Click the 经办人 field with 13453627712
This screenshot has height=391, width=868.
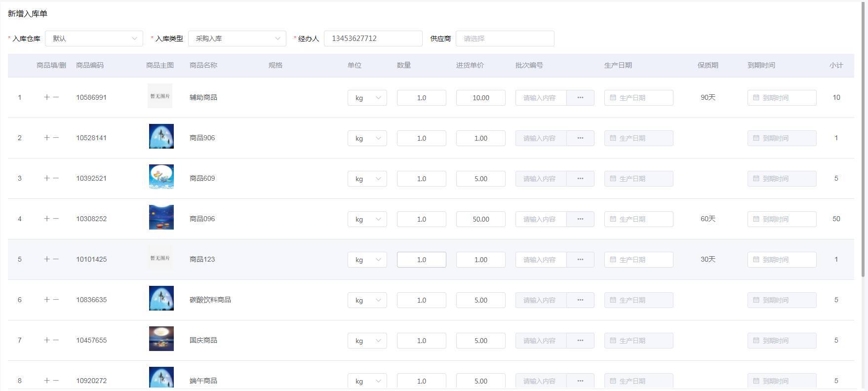click(373, 39)
